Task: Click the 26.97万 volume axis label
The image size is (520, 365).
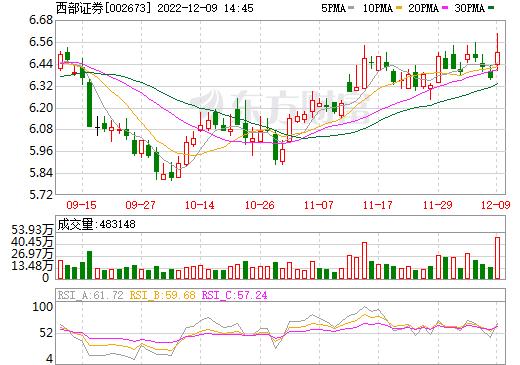Action: tap(32, 254)
